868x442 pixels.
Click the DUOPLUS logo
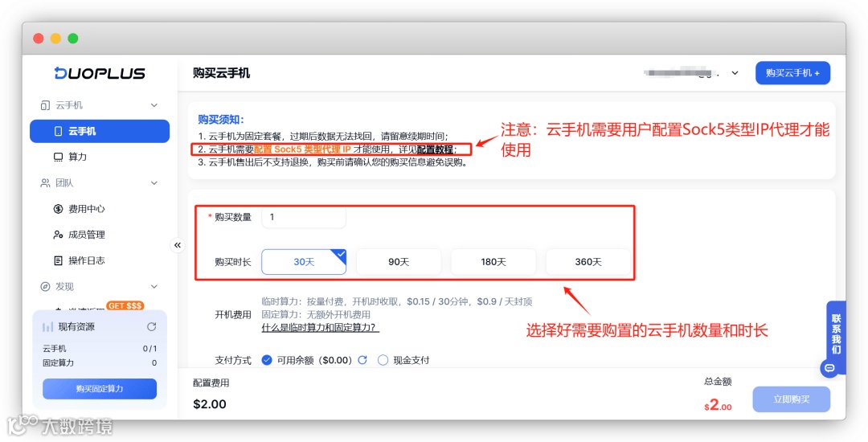pyautogui.click(x=100, y=73)
